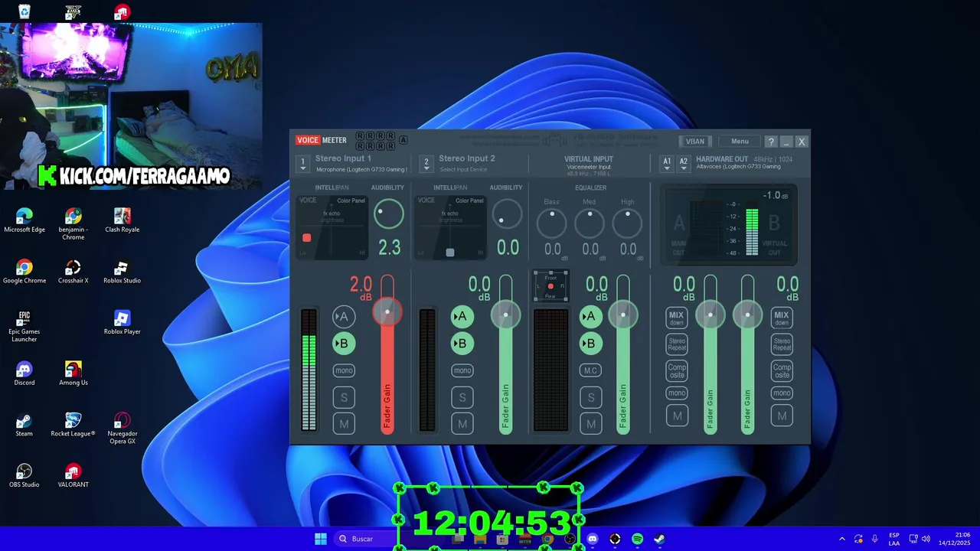Open the VBAN settings

coord(695,142)
